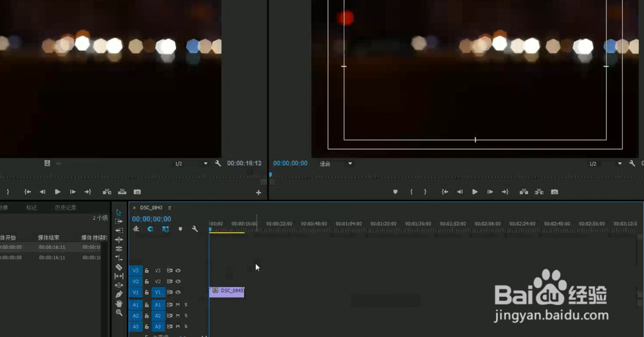Viewport: 644px width, 337px height.
Task: Mute the A2 audio track
Action: tap(178, 316)
